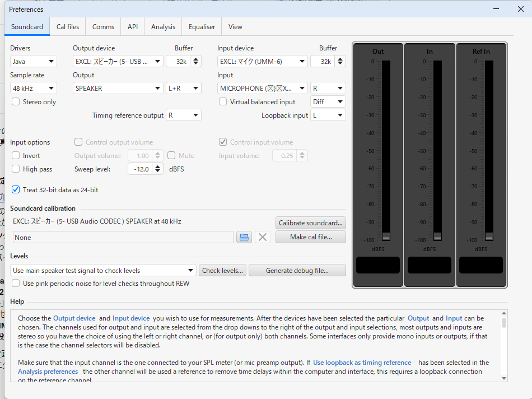Toggle Control input volume checkbox

223,142
